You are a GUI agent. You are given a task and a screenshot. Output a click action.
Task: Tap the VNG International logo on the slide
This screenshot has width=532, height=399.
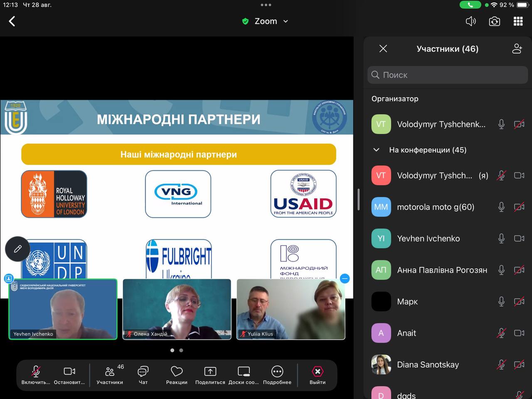tap(178, 194)
